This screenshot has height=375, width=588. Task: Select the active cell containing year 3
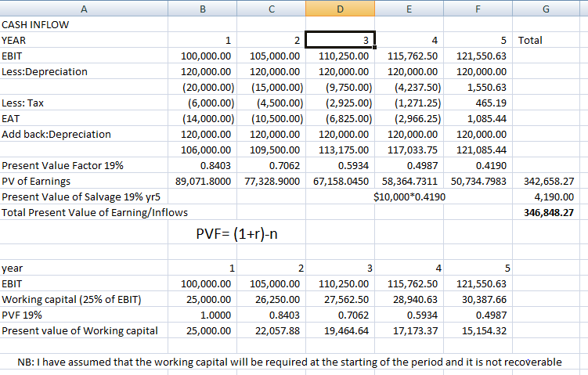pos(341,40)
